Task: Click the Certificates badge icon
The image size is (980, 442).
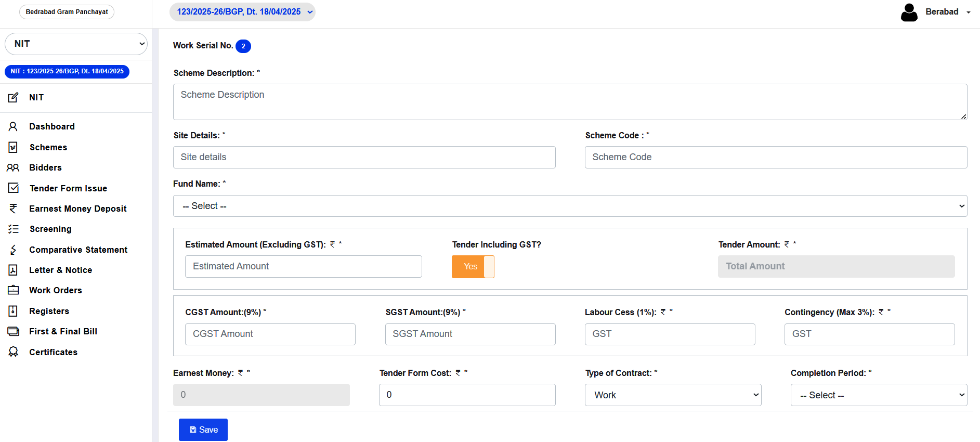Action: coord(13,352)
